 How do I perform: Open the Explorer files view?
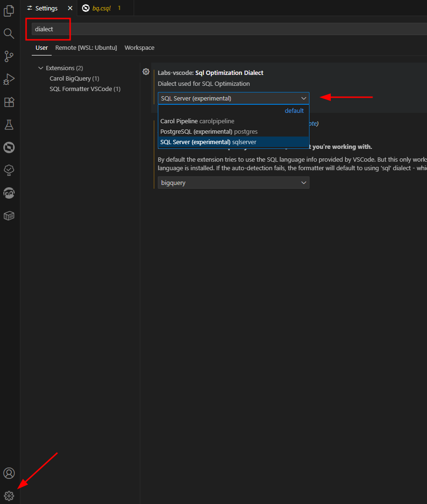pos(9,11)
